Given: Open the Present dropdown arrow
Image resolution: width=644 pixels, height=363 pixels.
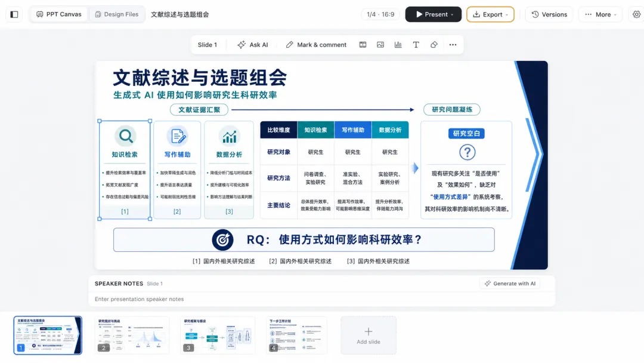Looking at the screenshot, I should click(453, 15).
